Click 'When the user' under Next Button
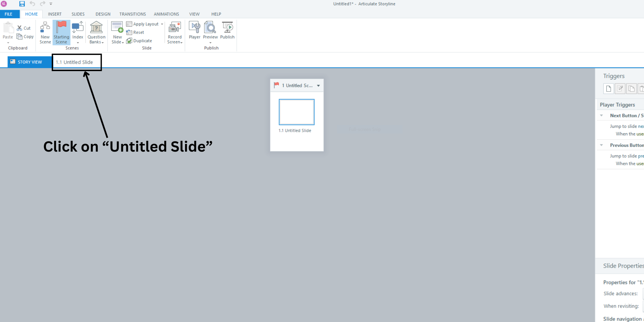 pos(630,134)
